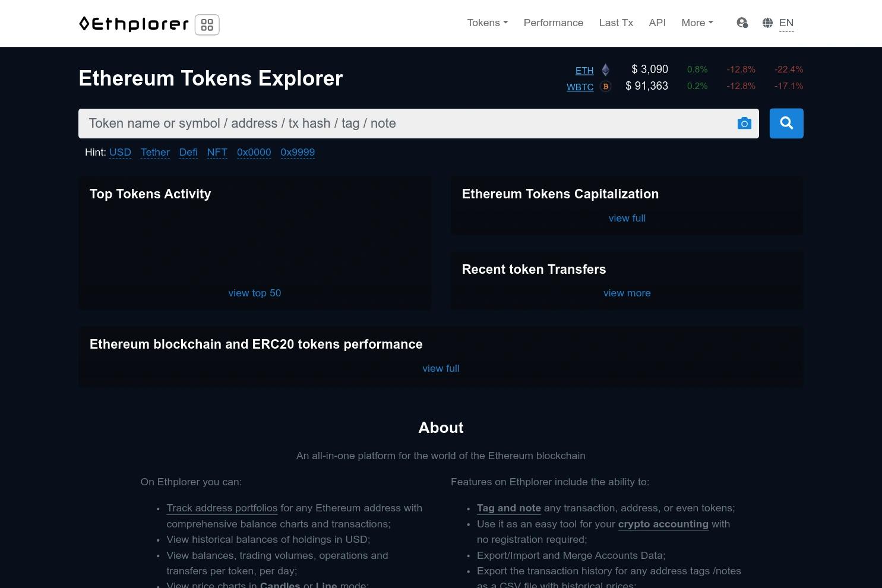Open the API menu item

(x=657, y=23)
